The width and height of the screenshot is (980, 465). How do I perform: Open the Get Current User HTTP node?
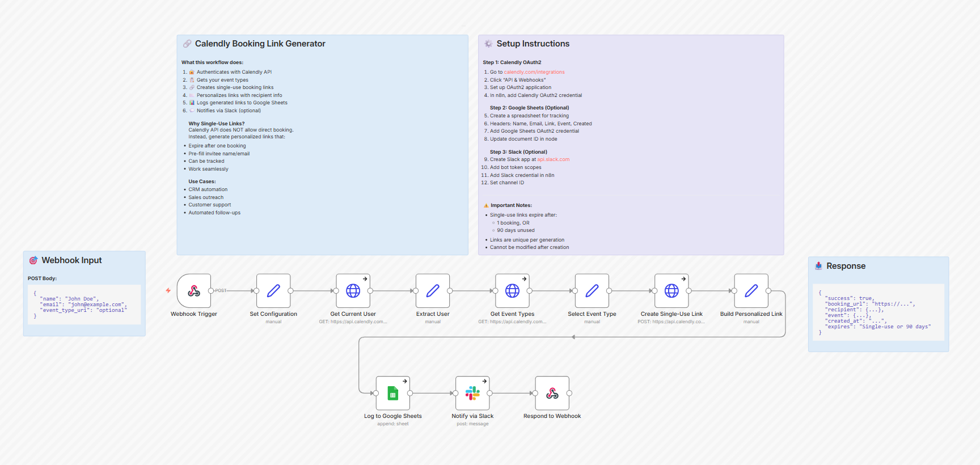[353, 291]
